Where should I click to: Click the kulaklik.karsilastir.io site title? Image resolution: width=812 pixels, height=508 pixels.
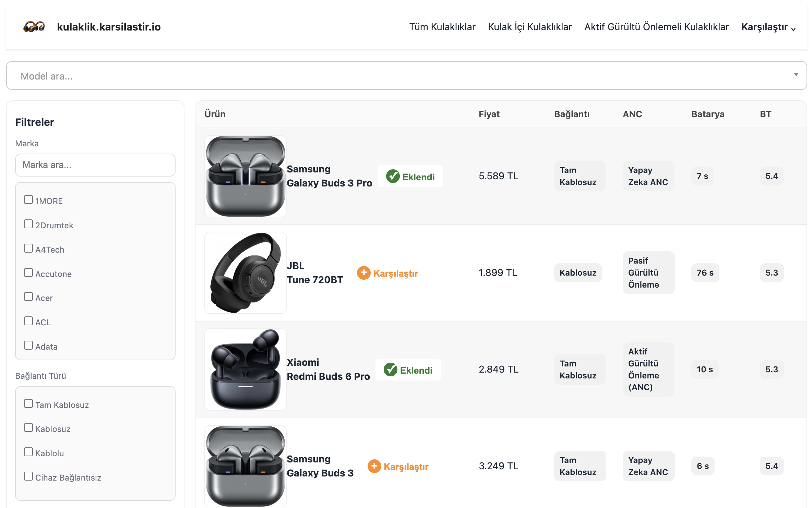[109, 27]
